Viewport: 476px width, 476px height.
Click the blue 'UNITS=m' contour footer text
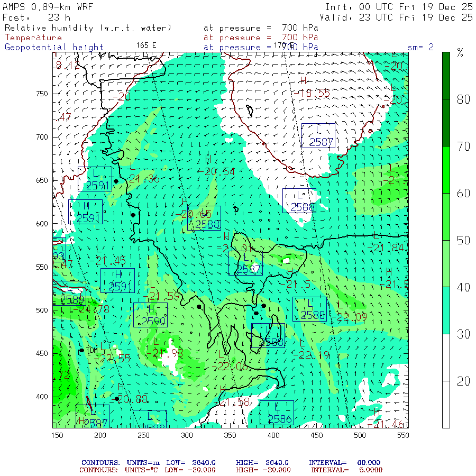pyautogui.click(x=143, y=463)
